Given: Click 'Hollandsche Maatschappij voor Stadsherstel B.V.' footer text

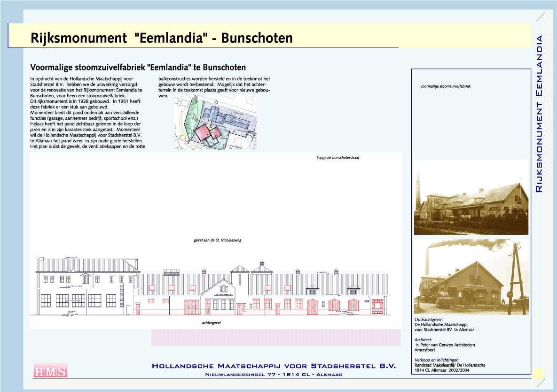Looking at the screenshot, I should coord(274,366).
